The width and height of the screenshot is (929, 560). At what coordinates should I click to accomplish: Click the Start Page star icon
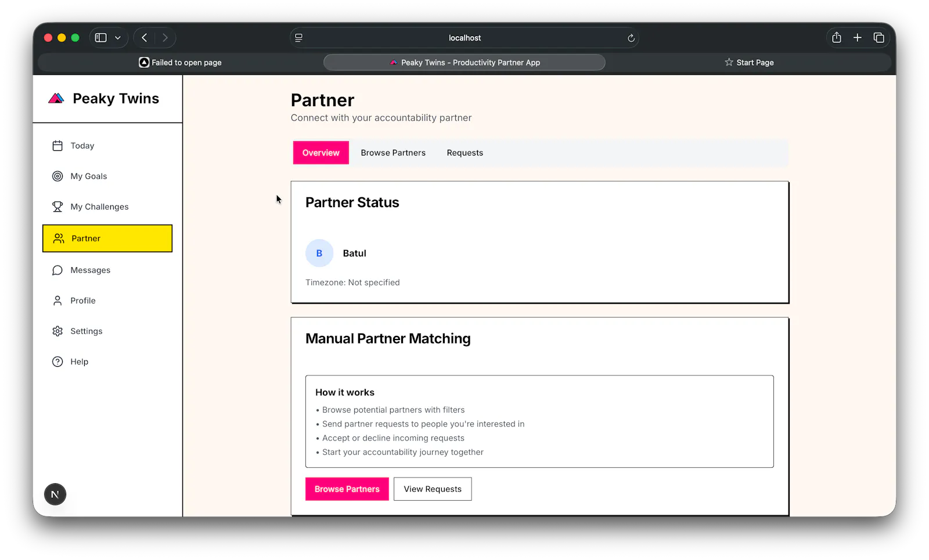[729, 62]
